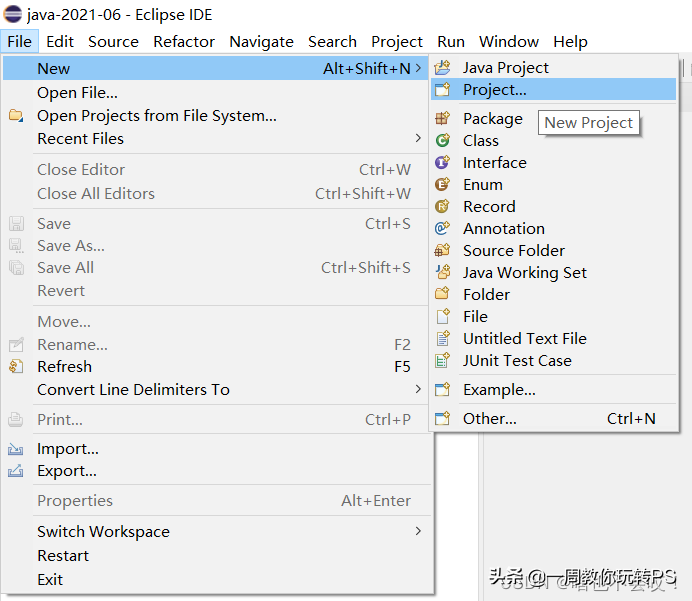Click the Source Folder icon
This screenshot has height=601, width=692.
point(442,251)
